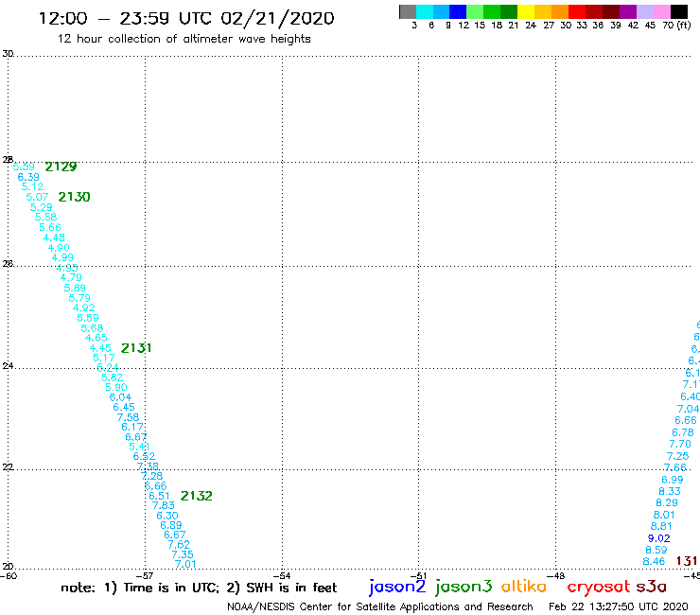
Task: Click the altika satellite legend label
Action: click(x=524, y=587)
